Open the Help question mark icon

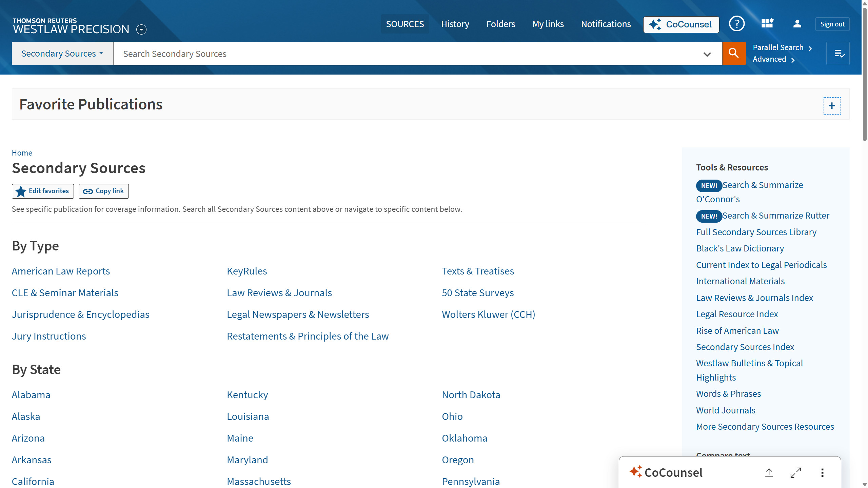coord(736,24)
